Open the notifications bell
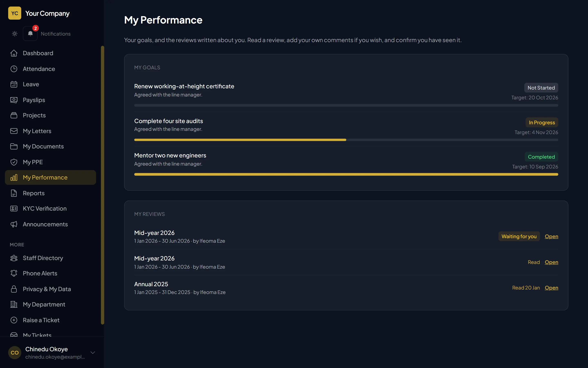Viewport: 588px width, 368px height. (x=30, y=34)
